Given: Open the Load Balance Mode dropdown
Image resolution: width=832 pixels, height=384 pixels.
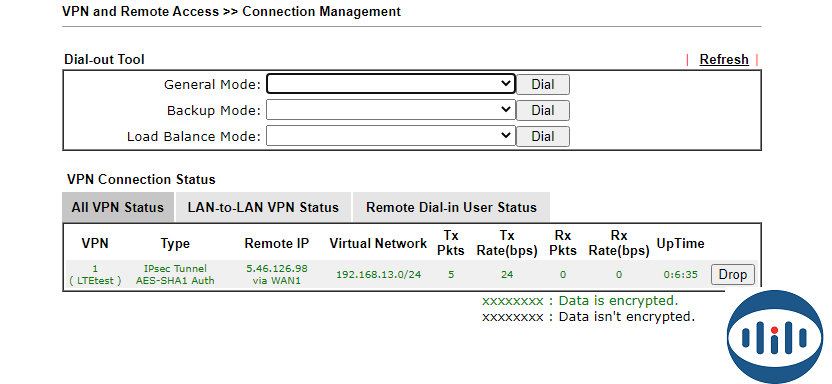Looking at the screenshot, I should (x=391, y=136).
